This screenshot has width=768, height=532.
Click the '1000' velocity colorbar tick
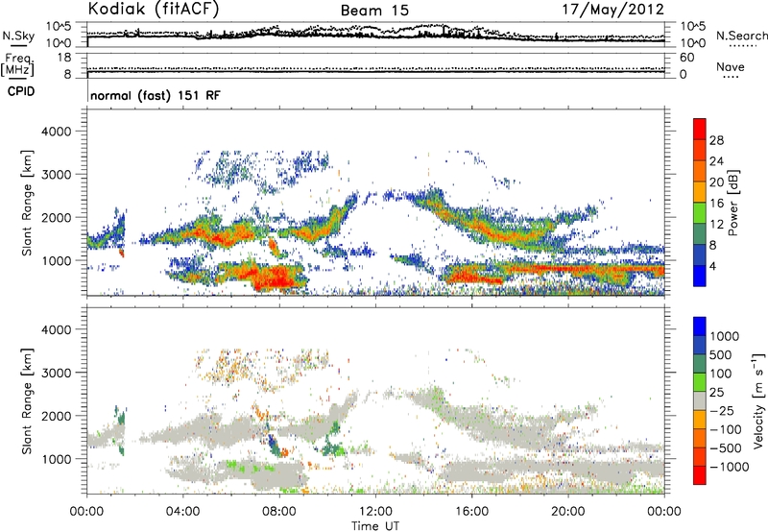point(725,336)
